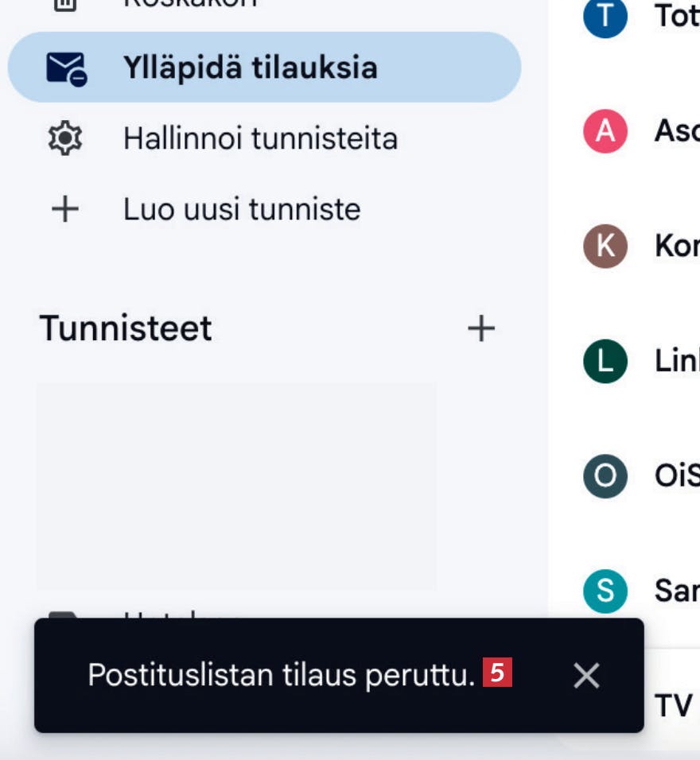Click the brown K sender avatar

pos(605,246)
